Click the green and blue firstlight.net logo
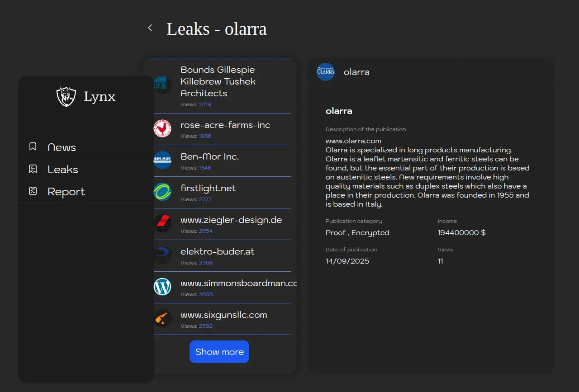Screen dimensions: 579x392 pyautogui.click(x=162, y=192)
